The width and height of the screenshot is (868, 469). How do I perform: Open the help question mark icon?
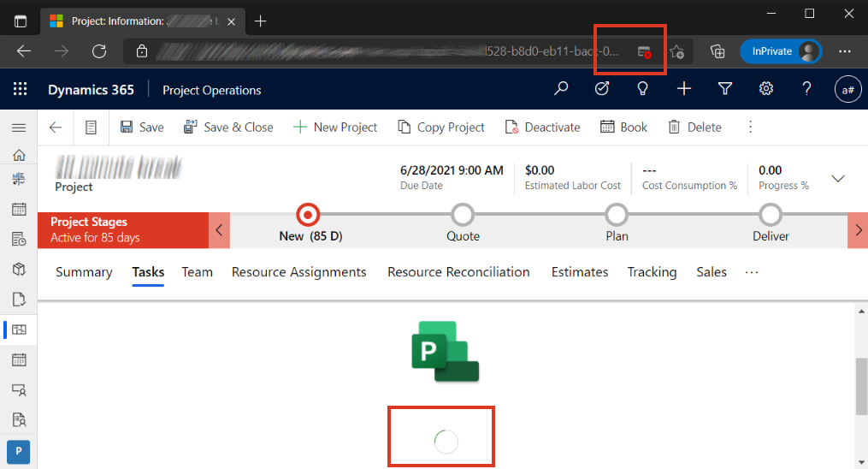806,89
